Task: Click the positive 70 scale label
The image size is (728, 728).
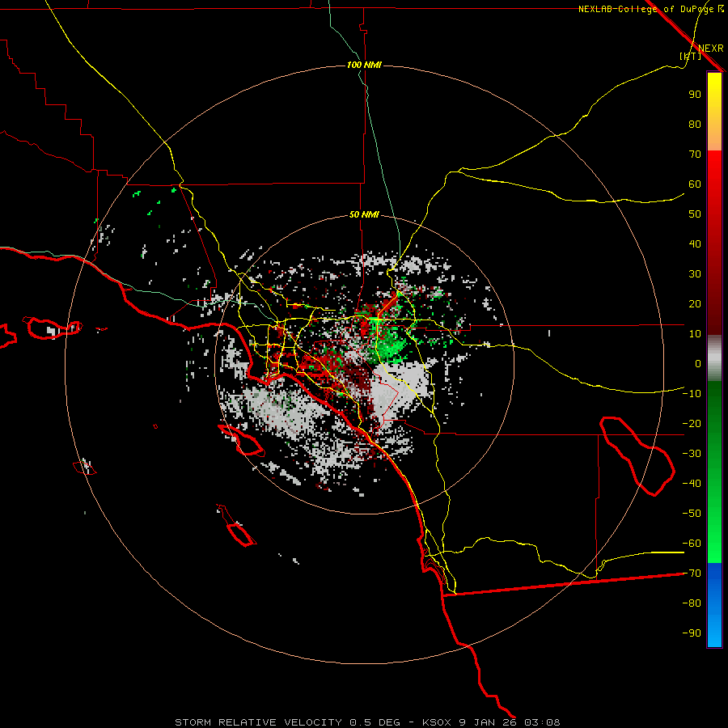Action: click(695, 154)
